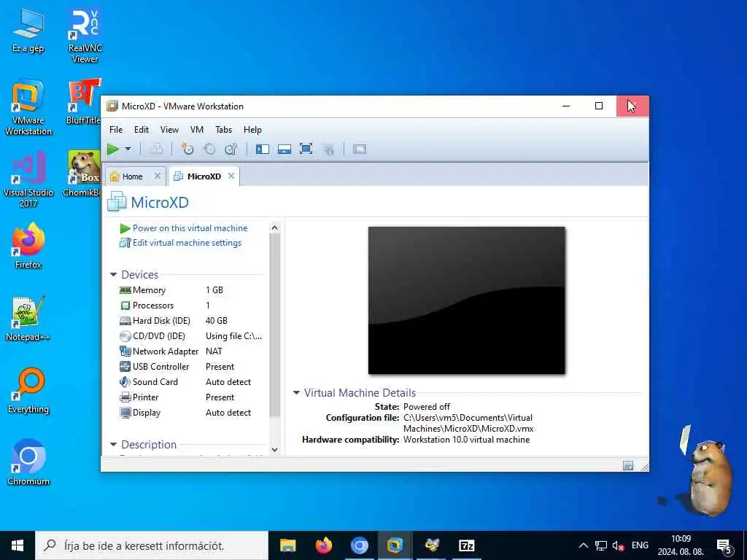
Task: Select the CD/DVD (IDE) device
Action: [x=190, y=335]
